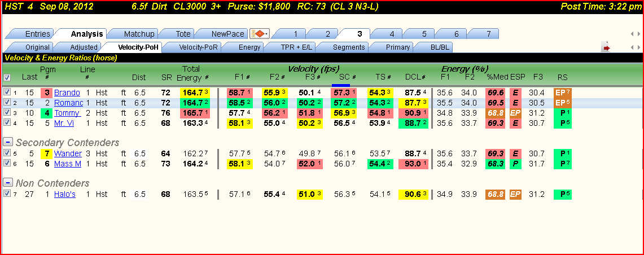
Task: Sort by the Total Energy column header
Action: tap(193, 73)
